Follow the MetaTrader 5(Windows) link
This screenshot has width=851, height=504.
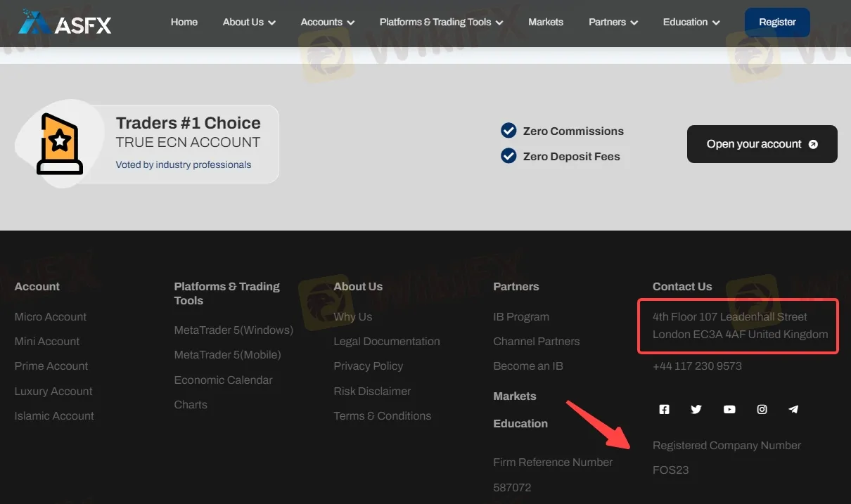point(233,330)
